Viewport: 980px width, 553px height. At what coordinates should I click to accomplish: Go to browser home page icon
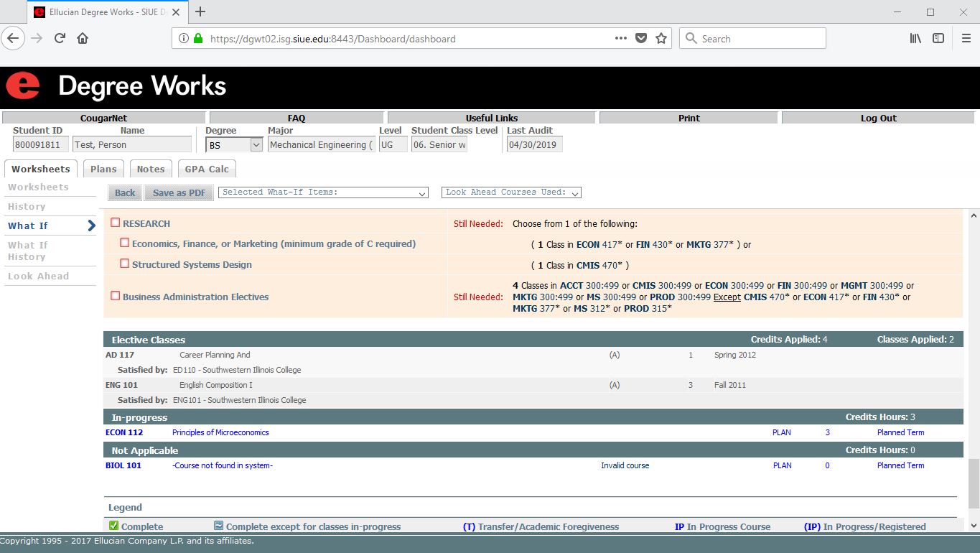83,39
